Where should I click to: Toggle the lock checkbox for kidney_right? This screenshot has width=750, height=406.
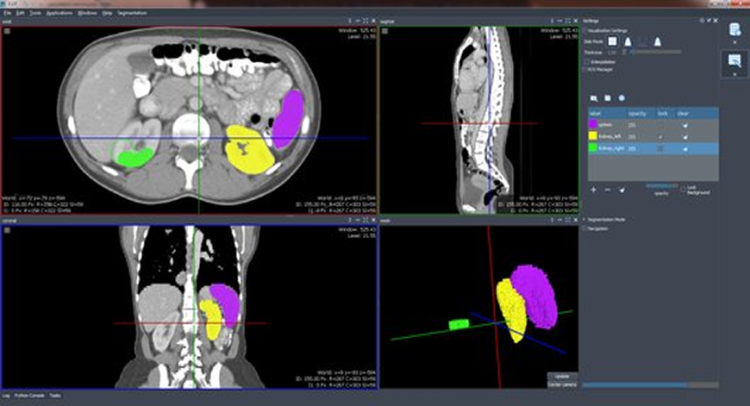(661, 148)
